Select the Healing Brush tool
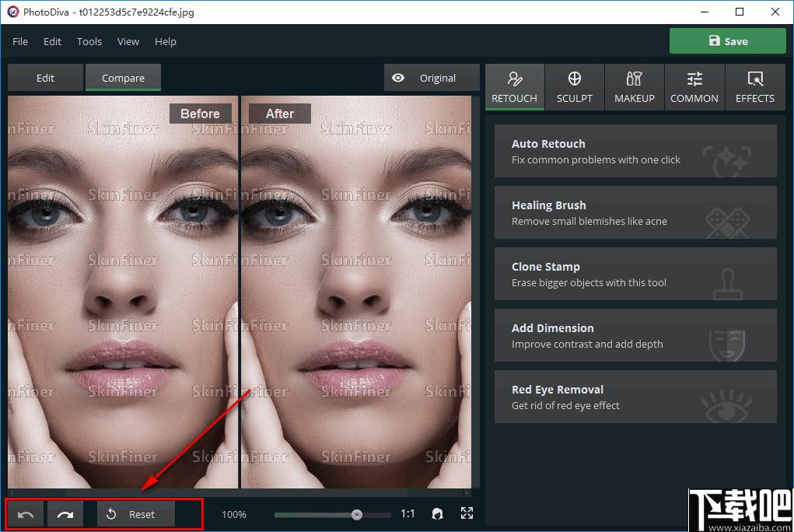The height and width of the screenshot is (532, 794). [635, 212]
